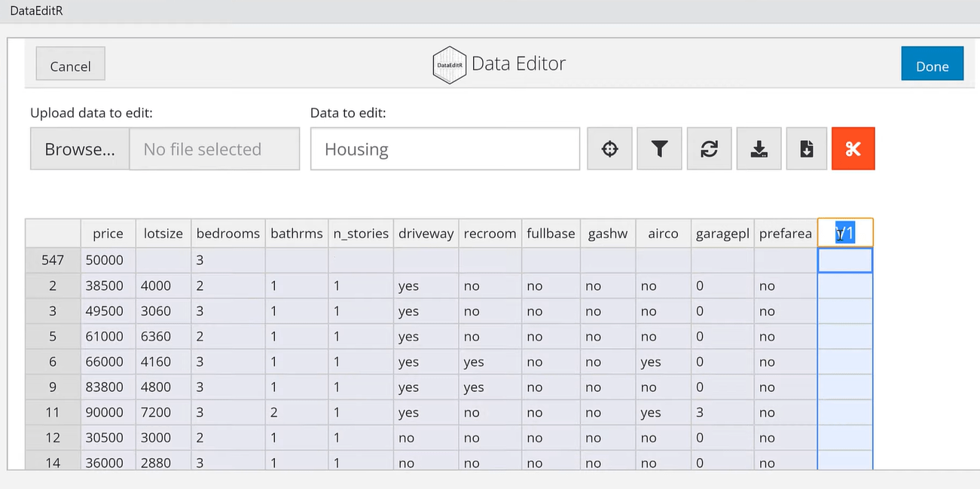980x489 pixels.
Task: Click lotsize cell 4800
Action: (163, 387)
